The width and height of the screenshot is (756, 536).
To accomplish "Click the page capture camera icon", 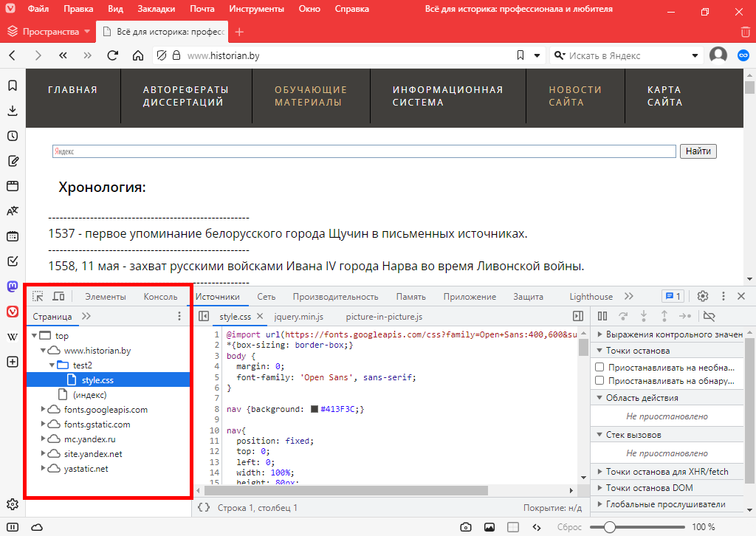I will point(466,527).
